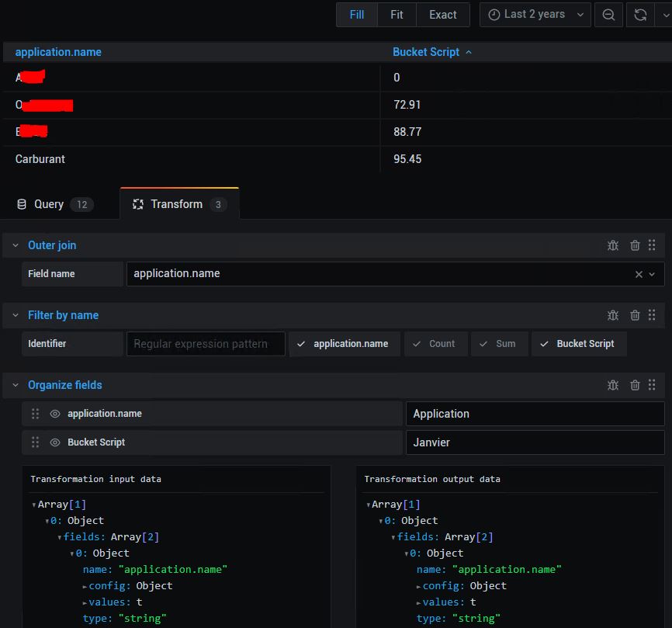Delete the Organize fields transformation
672x628 pixels.
(x=635, y=385)
